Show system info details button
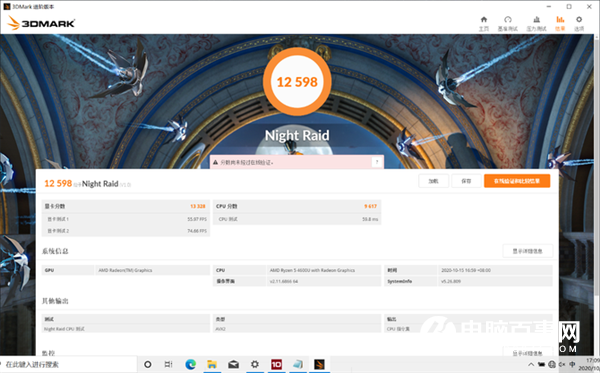The image size is (600, 373). [528, 251]
